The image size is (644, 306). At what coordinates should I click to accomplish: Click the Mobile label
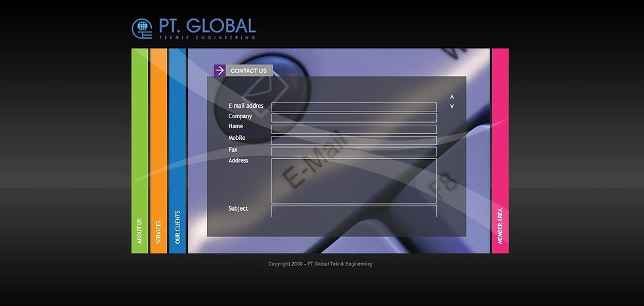tap(237, 138)
